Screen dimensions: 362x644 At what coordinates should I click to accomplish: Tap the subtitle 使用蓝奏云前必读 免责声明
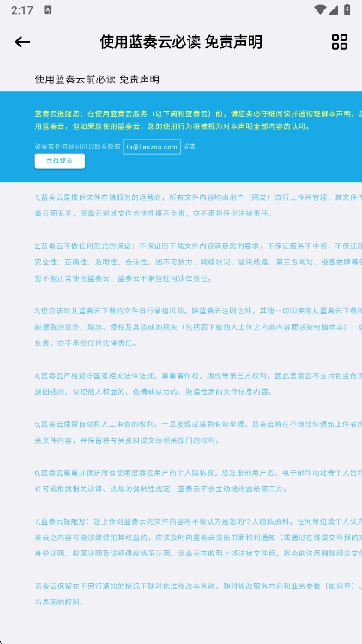tap(97, 80)
